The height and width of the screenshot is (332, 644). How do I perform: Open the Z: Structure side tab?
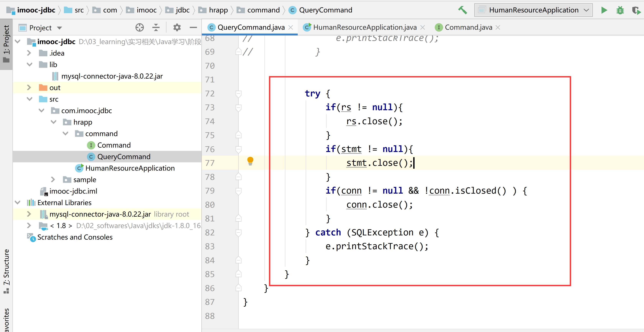click(x=6, y=271)
